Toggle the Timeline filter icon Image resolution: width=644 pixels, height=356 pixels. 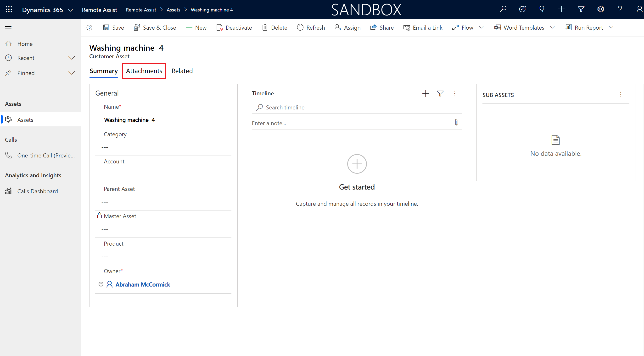[x=440, y=93]
